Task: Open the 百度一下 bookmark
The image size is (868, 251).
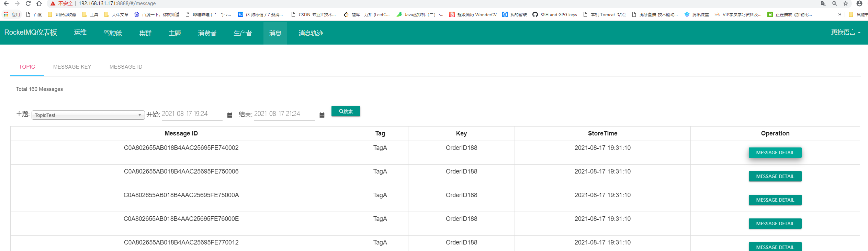Action: (157, 14)
